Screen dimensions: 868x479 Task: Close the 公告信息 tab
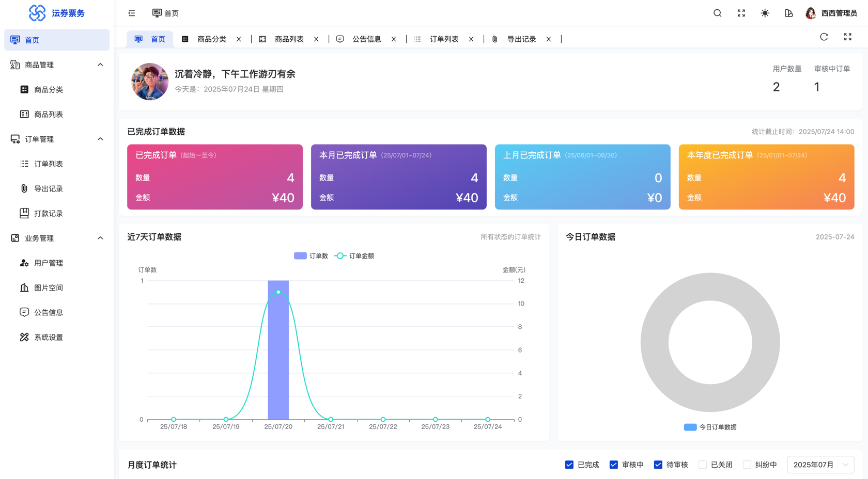point(394,39)
